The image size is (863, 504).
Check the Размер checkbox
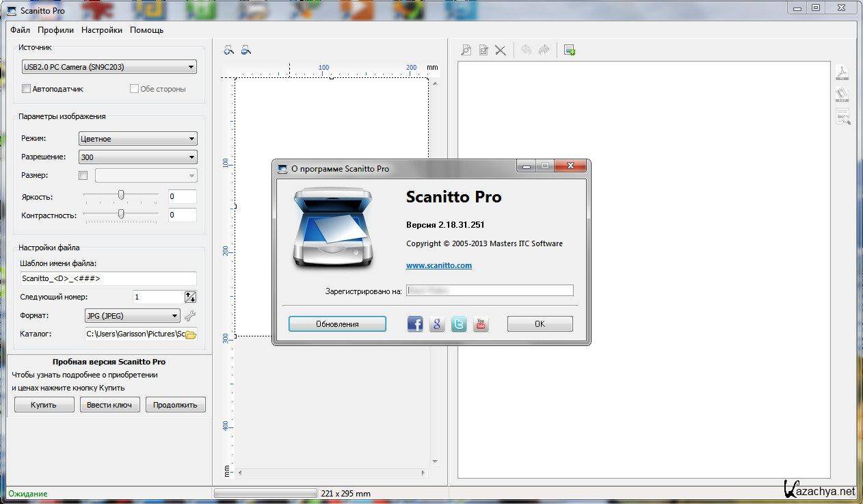(83, 176)
